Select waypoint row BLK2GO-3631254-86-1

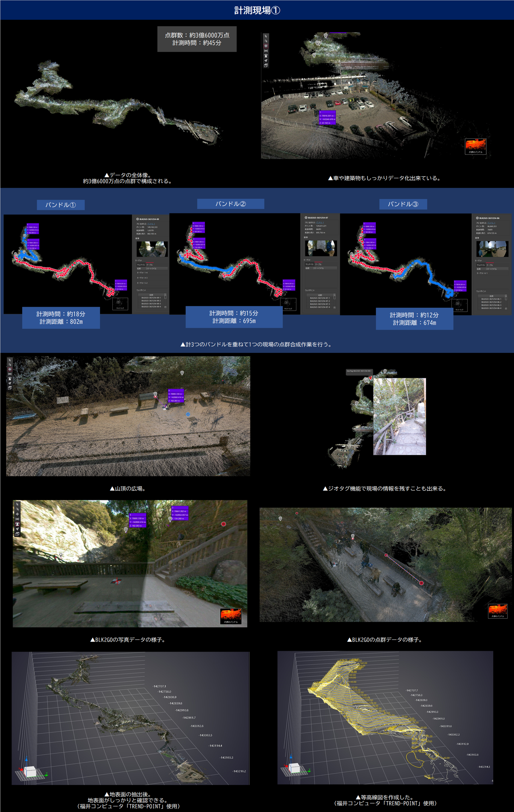pos(492,299)
